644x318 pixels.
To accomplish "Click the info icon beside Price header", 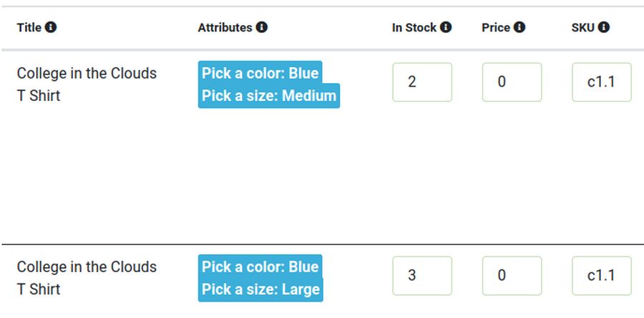I will pyautogui.click(x=519, y=27).
